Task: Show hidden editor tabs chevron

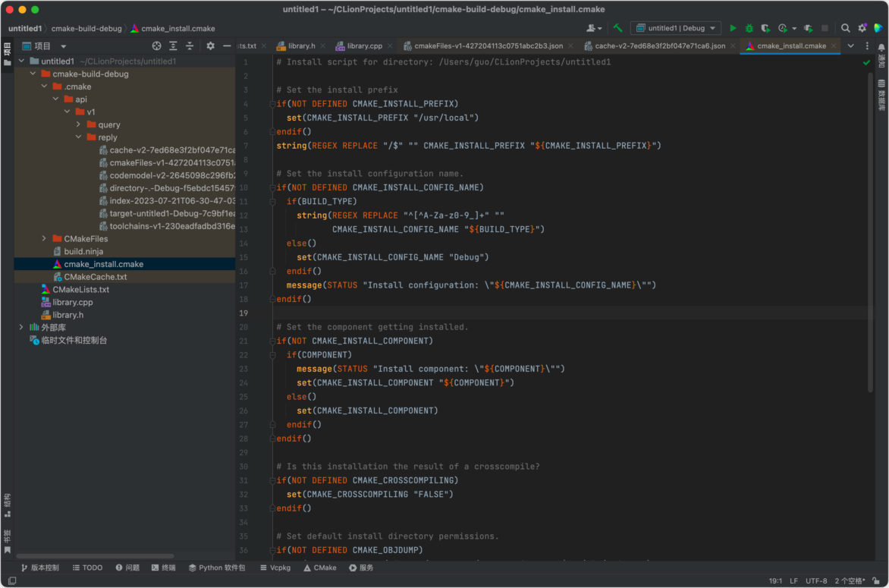Action: click(x=850, y=46)
